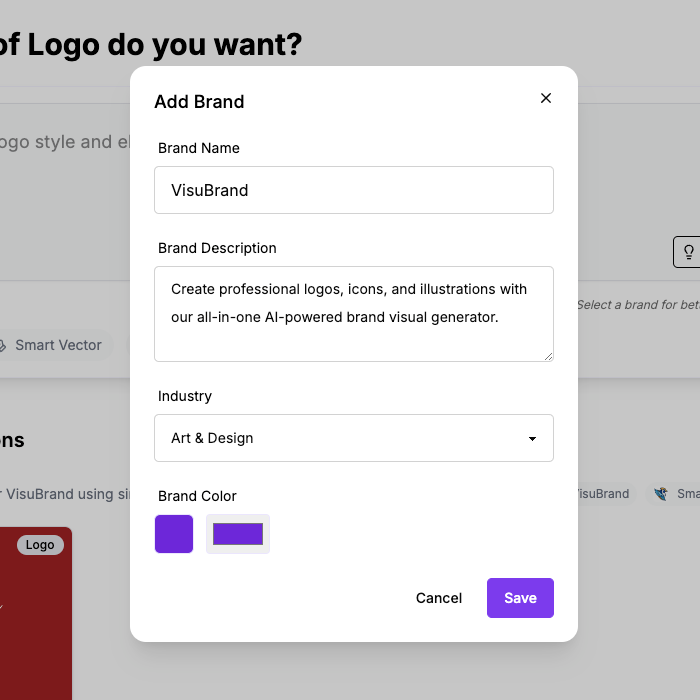Click the Industry dropdown arrow

pos(532,439)
